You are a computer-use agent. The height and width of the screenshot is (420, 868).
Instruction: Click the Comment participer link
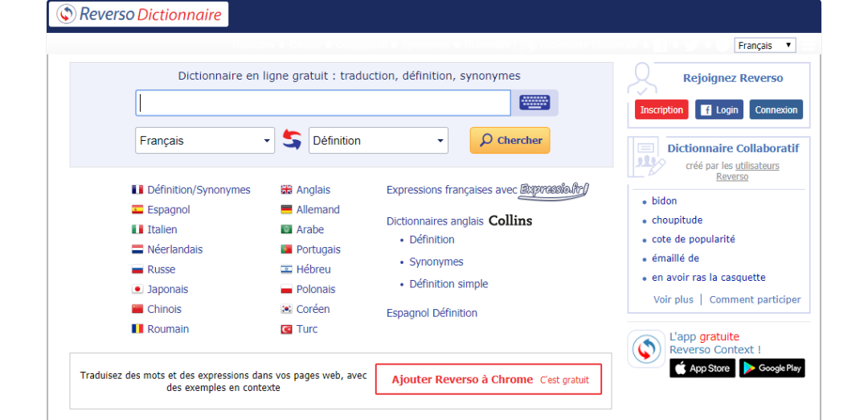(755, 300)
